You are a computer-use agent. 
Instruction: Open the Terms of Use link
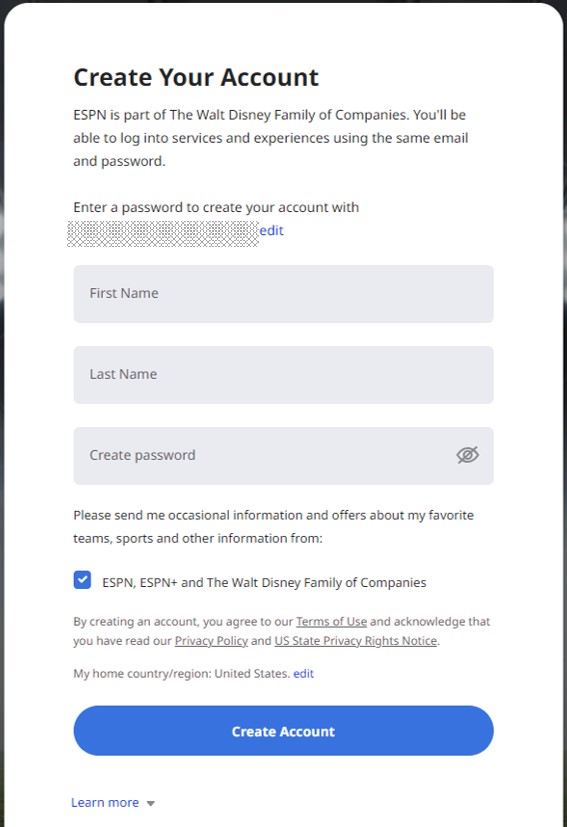331,621
